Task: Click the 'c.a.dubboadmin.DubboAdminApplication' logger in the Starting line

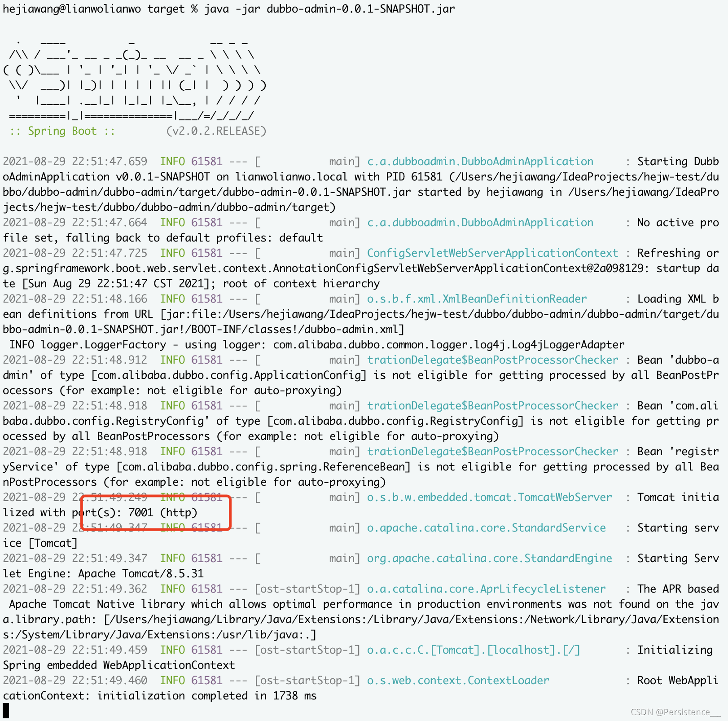Action: [480, 162]
